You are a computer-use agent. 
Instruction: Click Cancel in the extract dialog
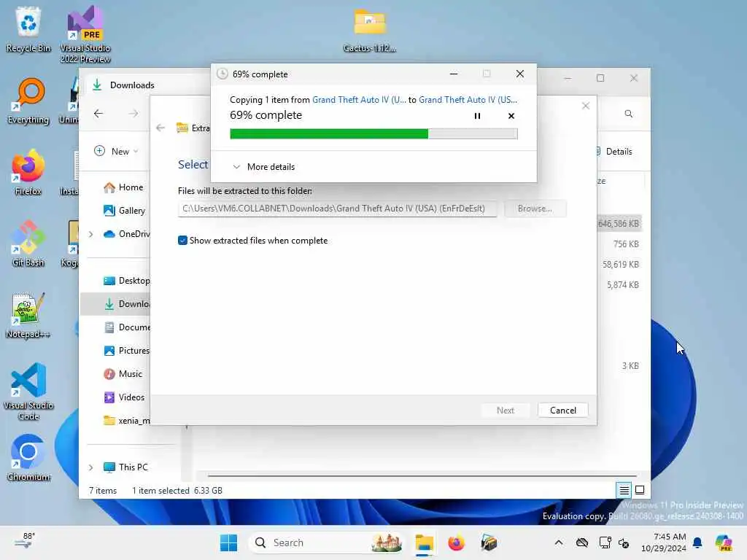pyautogui.click(x=562, y=411)
